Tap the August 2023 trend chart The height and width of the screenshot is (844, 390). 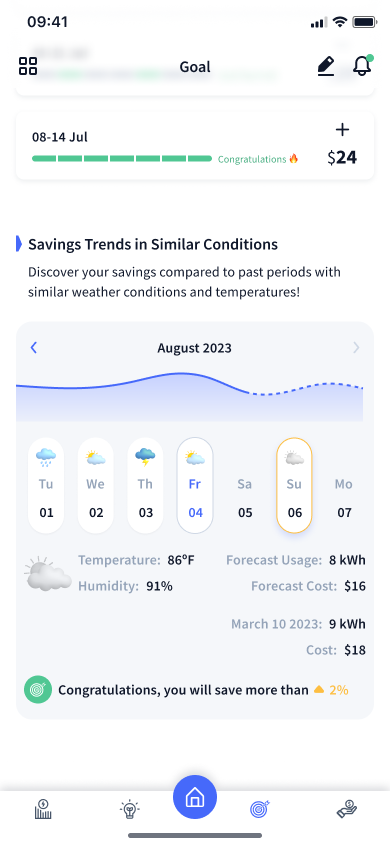click(x=189, y=396)
